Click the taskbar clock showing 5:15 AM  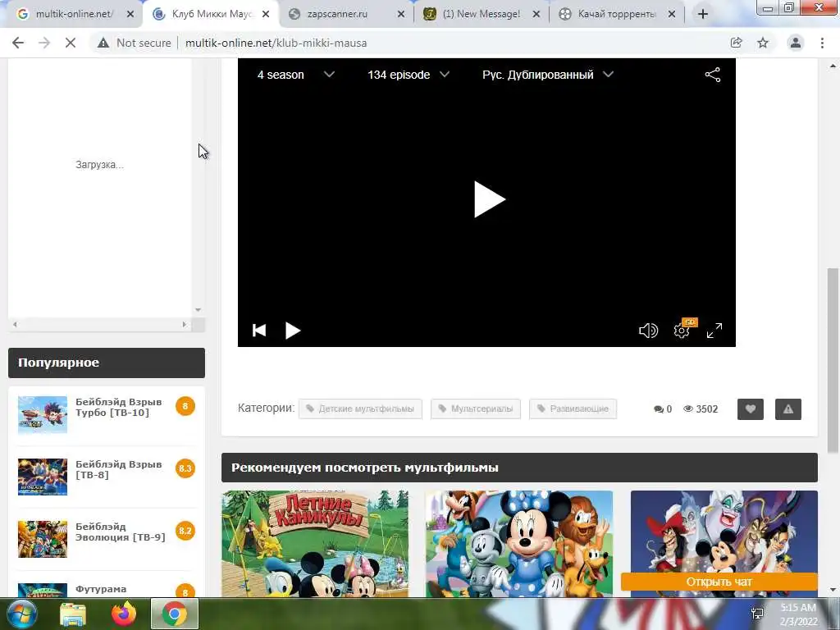click(x=798, y=614)
